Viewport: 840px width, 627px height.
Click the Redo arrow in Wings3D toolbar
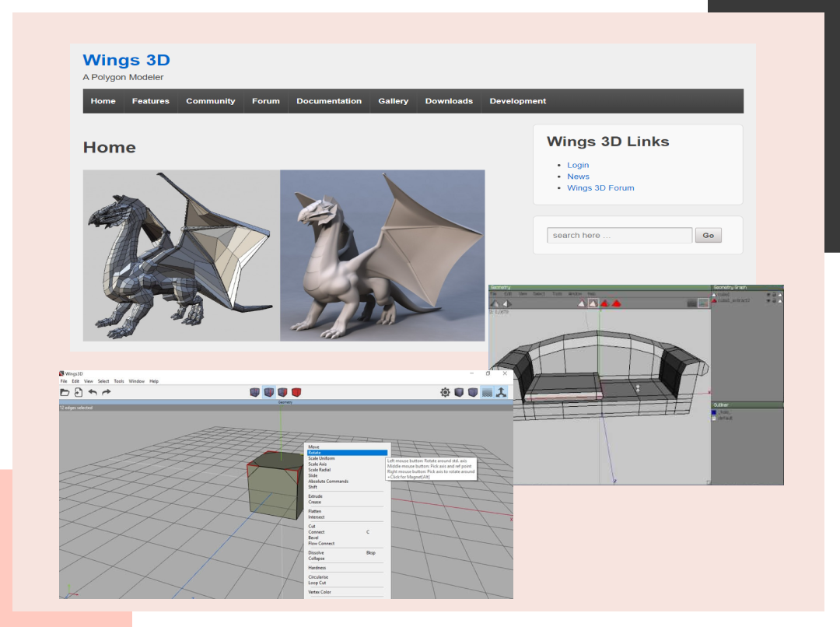coord(106,392)
